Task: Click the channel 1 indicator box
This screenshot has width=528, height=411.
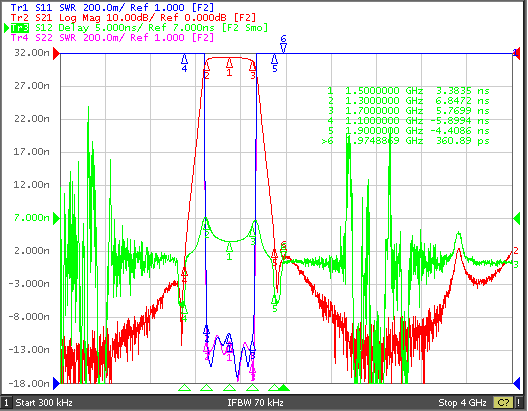Action: click(x=6, y=403)
